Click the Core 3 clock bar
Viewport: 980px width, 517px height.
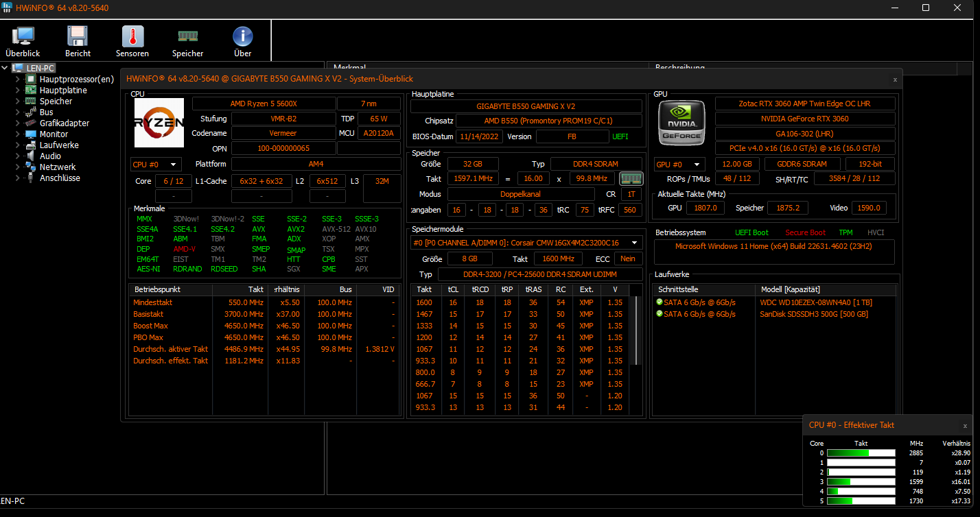click(x=861, y=481)
